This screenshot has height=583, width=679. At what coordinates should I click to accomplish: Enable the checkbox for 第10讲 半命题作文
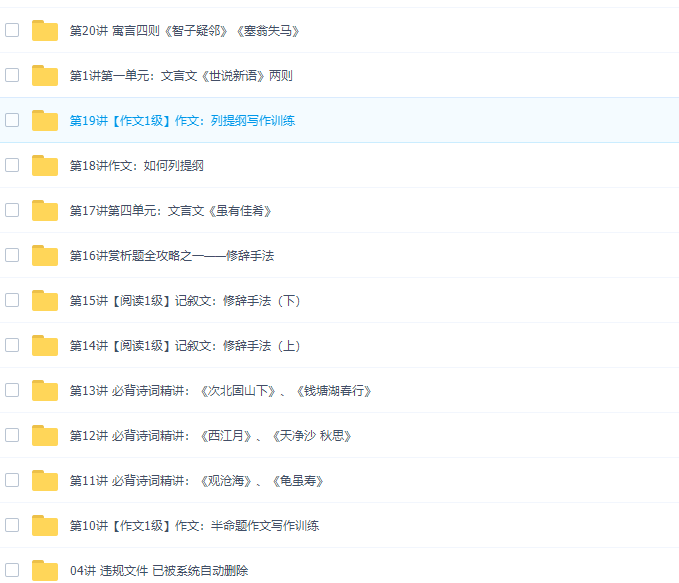(x=12, y=525)
